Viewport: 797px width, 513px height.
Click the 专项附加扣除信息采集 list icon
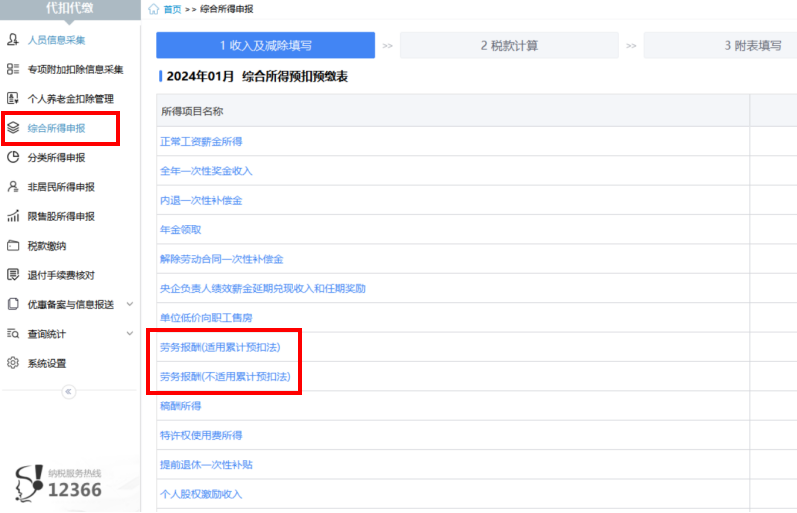coord(13,69)
